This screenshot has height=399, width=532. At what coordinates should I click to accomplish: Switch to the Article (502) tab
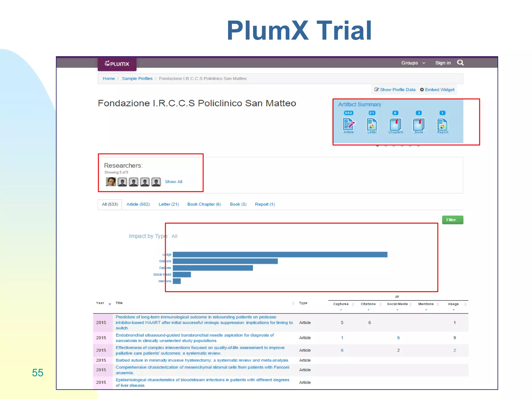click(138, 204)
